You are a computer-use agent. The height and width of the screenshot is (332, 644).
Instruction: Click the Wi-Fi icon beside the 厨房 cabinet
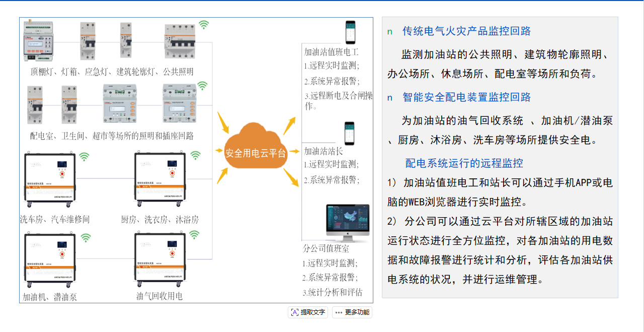195,155
